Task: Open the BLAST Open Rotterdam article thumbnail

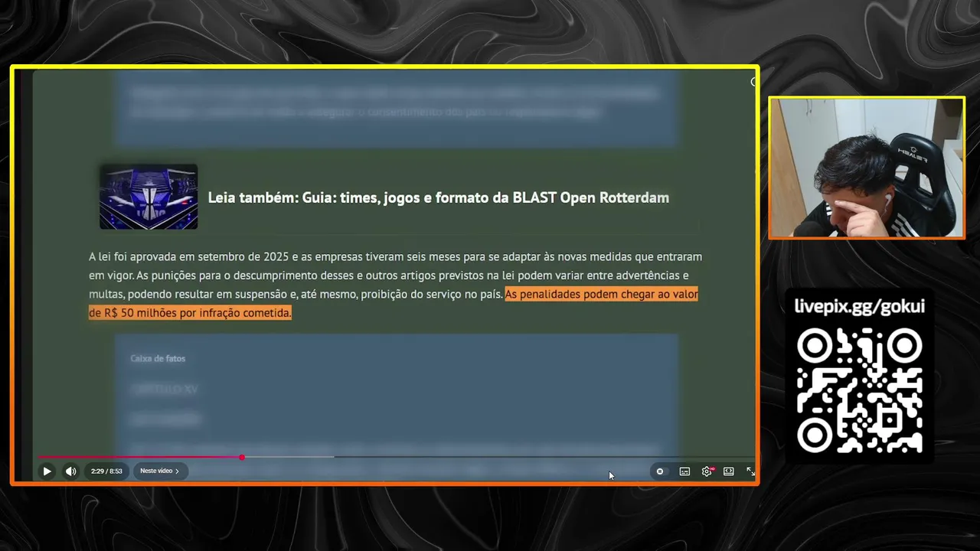Action: (149, 197)
